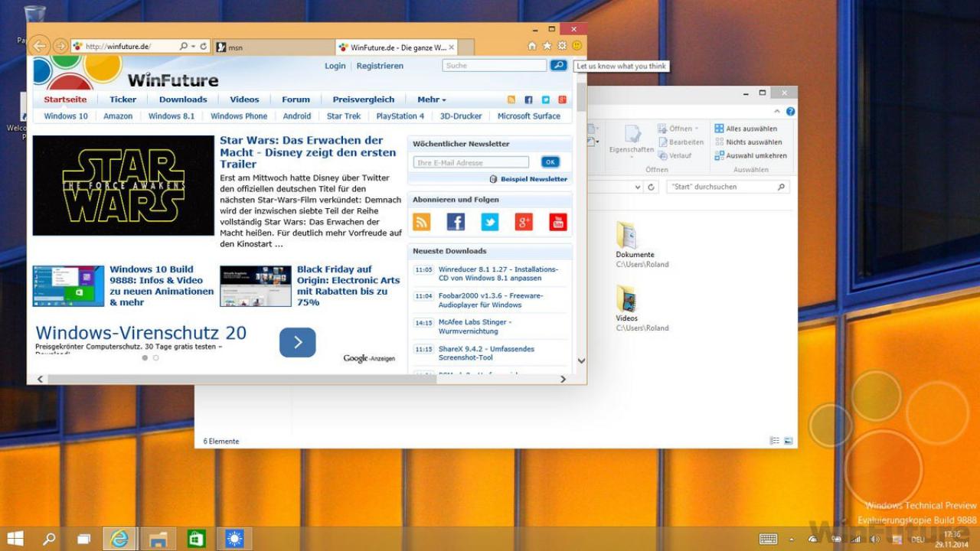
Task: Click large Twitter icon under Abonnieren und Folgen
Action: (490, 222)
